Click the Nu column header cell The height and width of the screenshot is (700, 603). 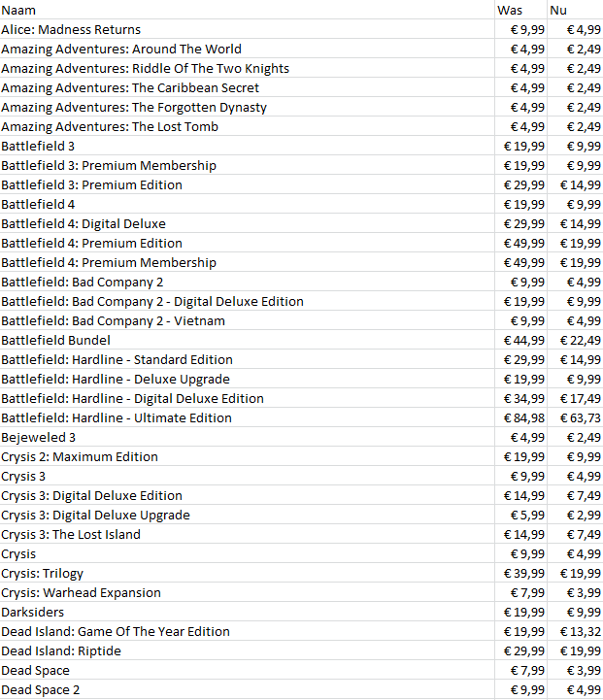(576, 10)
